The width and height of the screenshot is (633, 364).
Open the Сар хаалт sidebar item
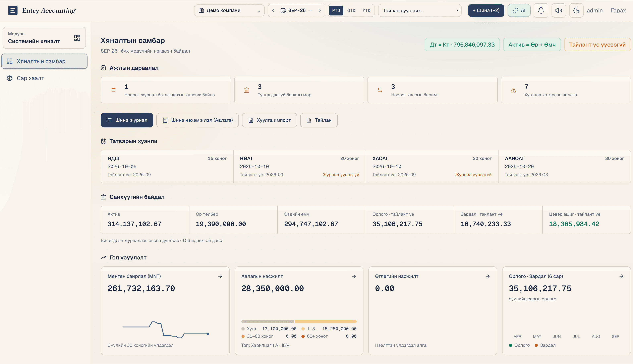45,78
